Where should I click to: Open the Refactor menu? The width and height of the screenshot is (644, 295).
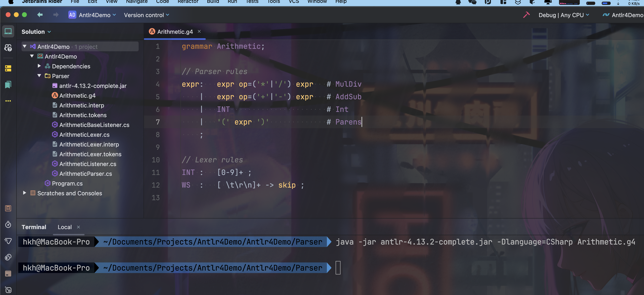point(188,2)
